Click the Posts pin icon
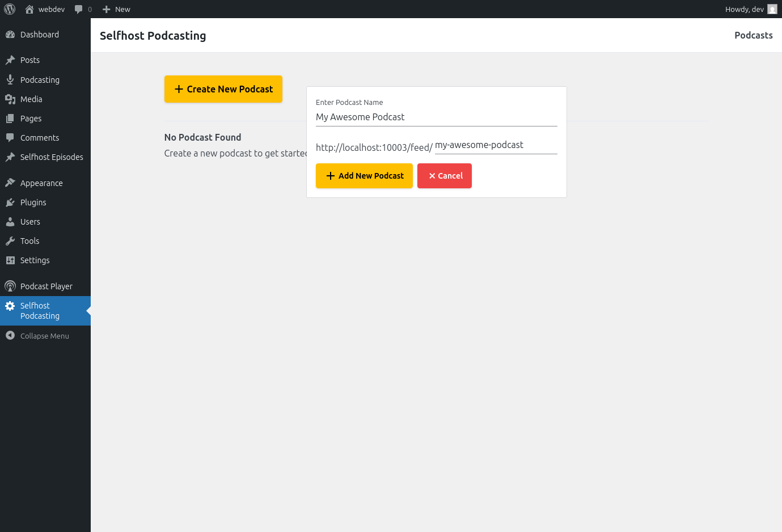 (x=10, y=60)
